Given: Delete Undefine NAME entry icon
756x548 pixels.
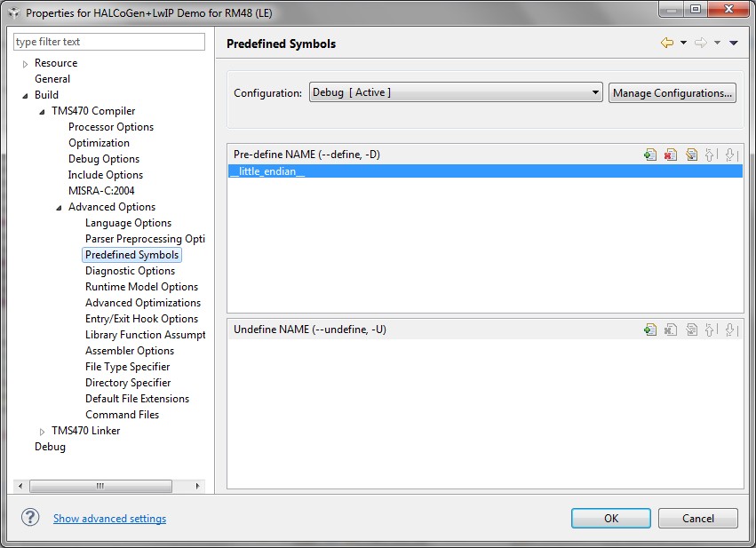Looking at the screenshot, I should pos(671,330).
